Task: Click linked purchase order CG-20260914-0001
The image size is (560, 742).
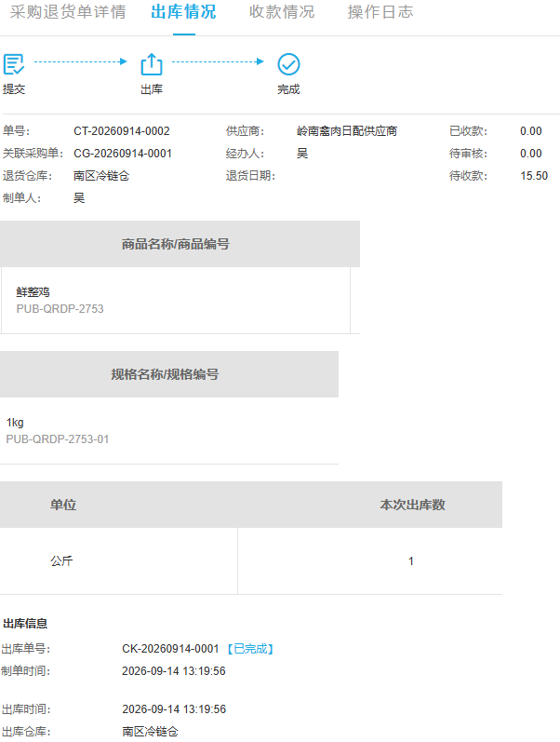Action: pyautogui.click(x=123, y=154)
